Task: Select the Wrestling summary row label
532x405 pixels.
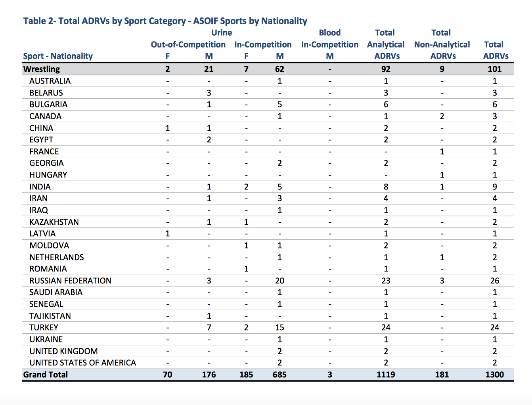Action: click(x=42, y=69)
